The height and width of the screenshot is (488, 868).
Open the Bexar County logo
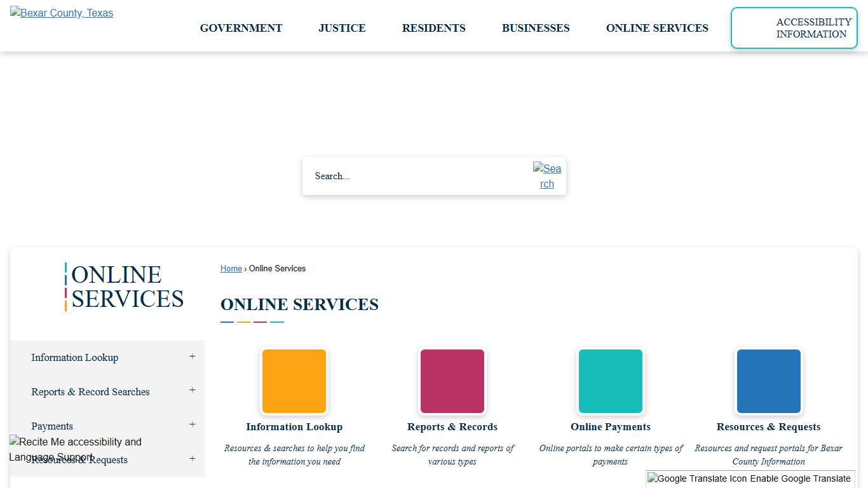pyautogui.click(x=61, y=13)
